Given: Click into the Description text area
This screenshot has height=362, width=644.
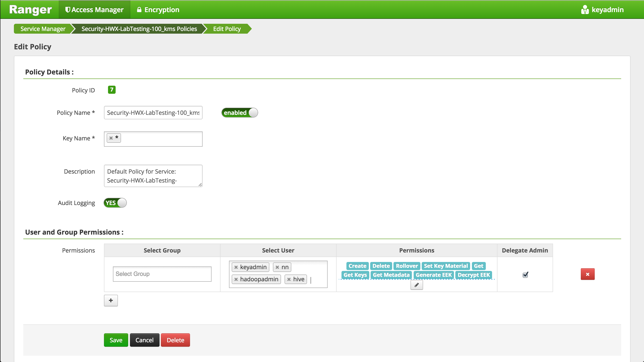Looking at the screenshot, I should click(x=153, y=176).
